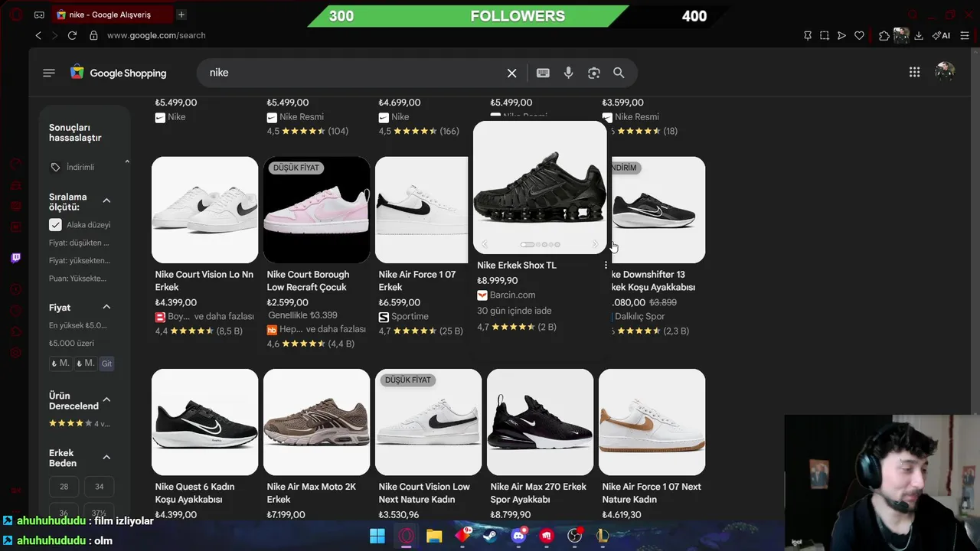Image resolution: width=980 pixels, height=551 pixels.
Task: Switch to nike - Google Alışveriş tab
Action: pyautogui.click(x=111, y=15)
